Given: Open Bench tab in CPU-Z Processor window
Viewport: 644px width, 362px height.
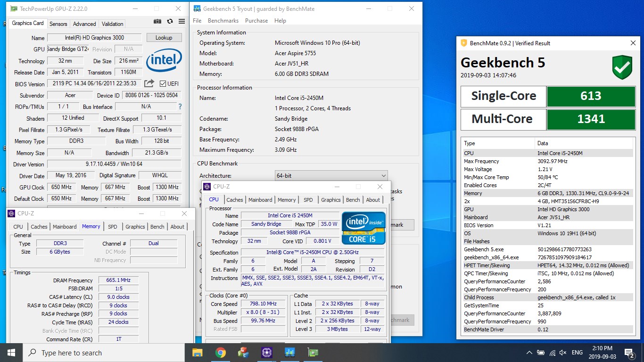Looking at the screenshot, I should (353, 200).
